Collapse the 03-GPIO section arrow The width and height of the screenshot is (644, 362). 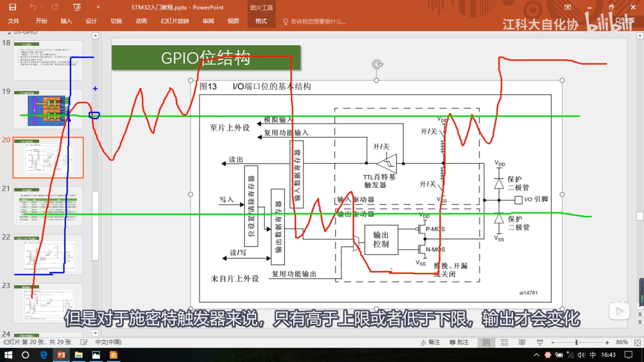click(x=9, y=33)
